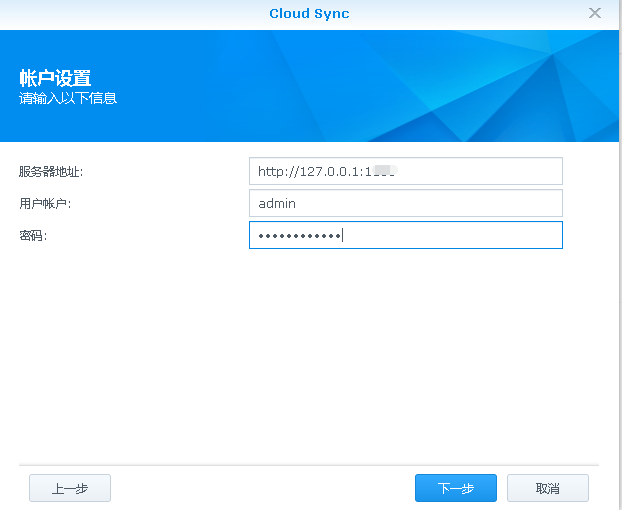Select the 用户帐户 label text
Screen dimensions: 622x510
click(x=45, y=203)
